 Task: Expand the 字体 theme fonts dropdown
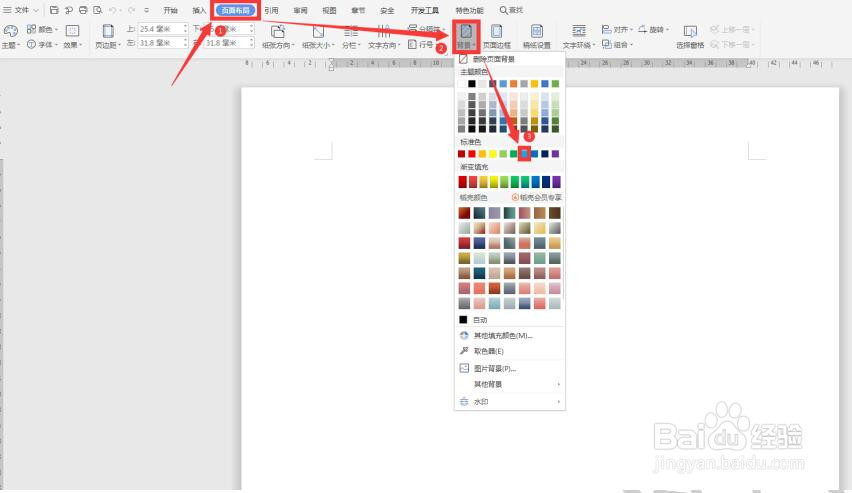pos(42,45)
